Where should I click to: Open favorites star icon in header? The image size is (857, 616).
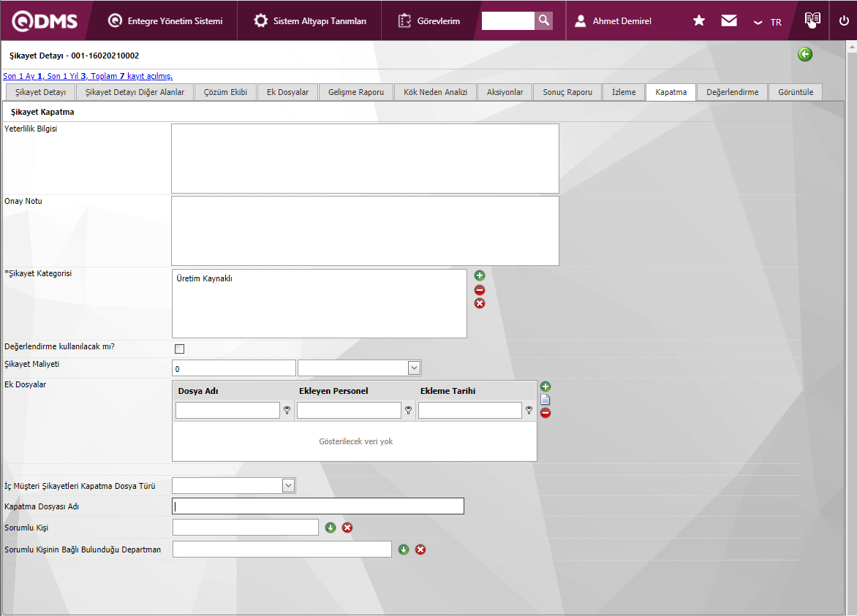(x=699, y=20)
